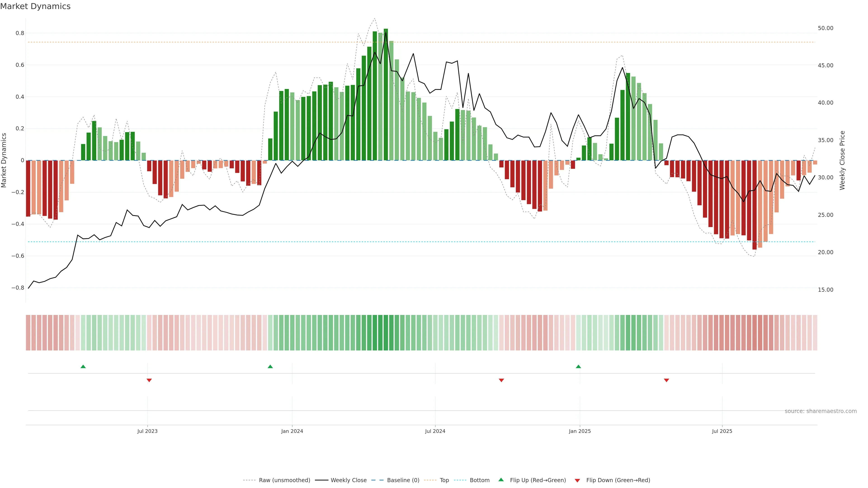Click the Flip Down legend triangle icon
Screen dimensions: 868x488
click(x=577, y=481)
